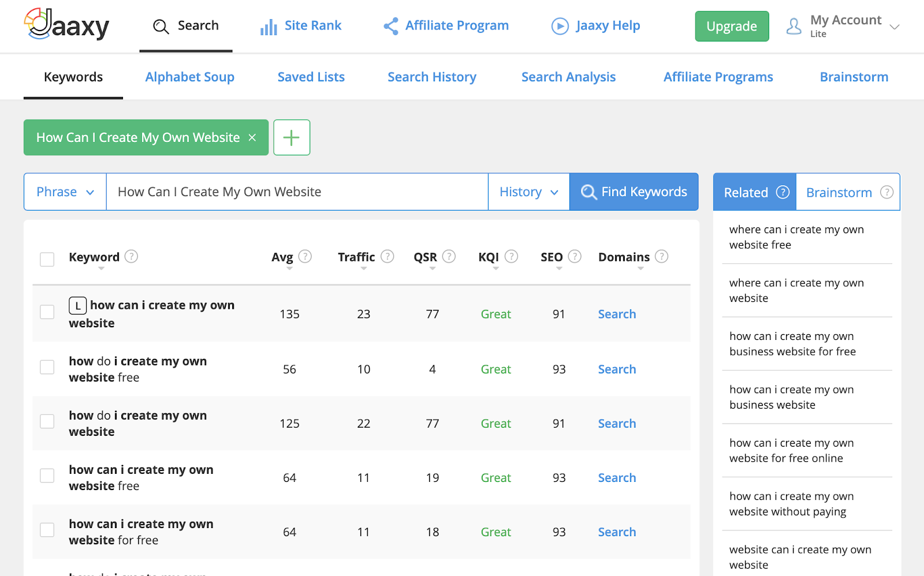Click the Keyword column help icon
This screenshot has width=924, height=576.
point(132,256)
